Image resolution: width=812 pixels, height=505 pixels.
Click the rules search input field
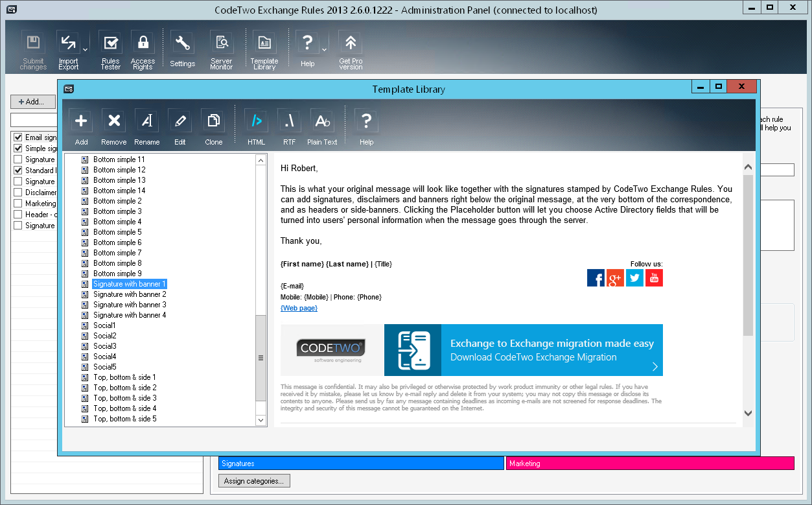coord(33,121)
